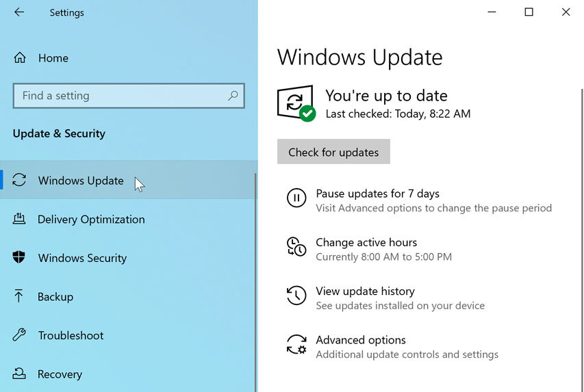
Task: Open View update history
Action: tap(365, 291)
